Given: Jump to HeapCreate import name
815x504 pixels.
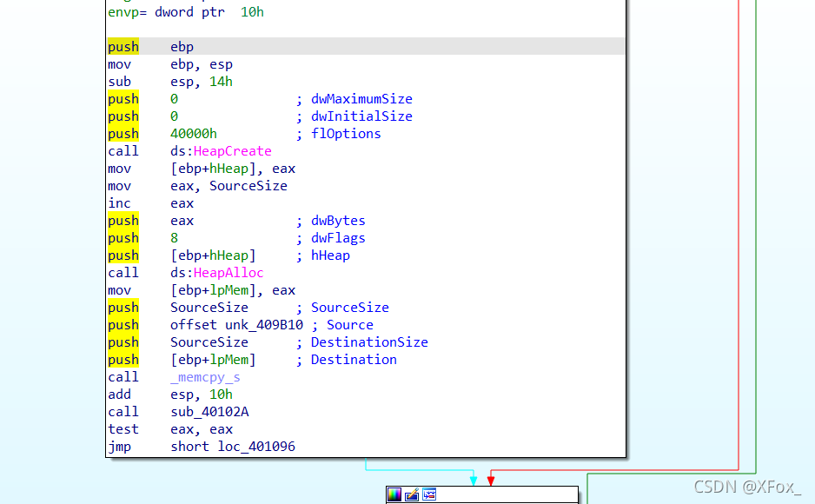Looking at the screenshot, I should tap(232, 151).
